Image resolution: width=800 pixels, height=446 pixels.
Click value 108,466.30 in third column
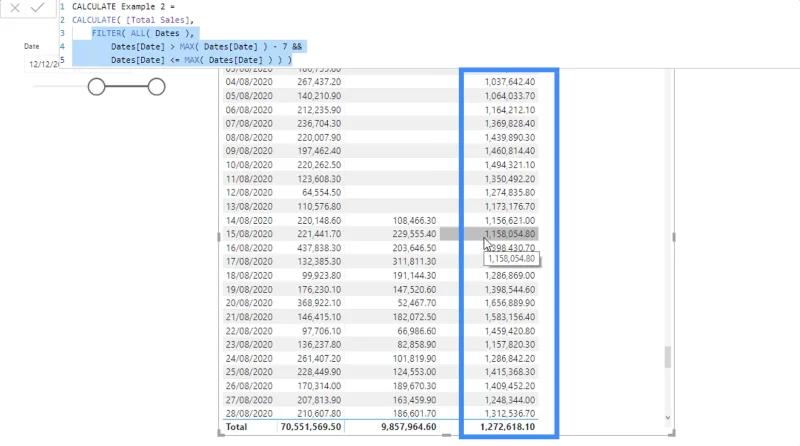(414, 220)
